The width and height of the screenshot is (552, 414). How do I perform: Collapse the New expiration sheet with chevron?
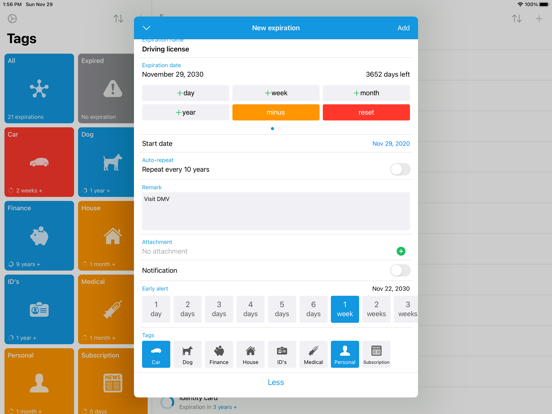146,28
